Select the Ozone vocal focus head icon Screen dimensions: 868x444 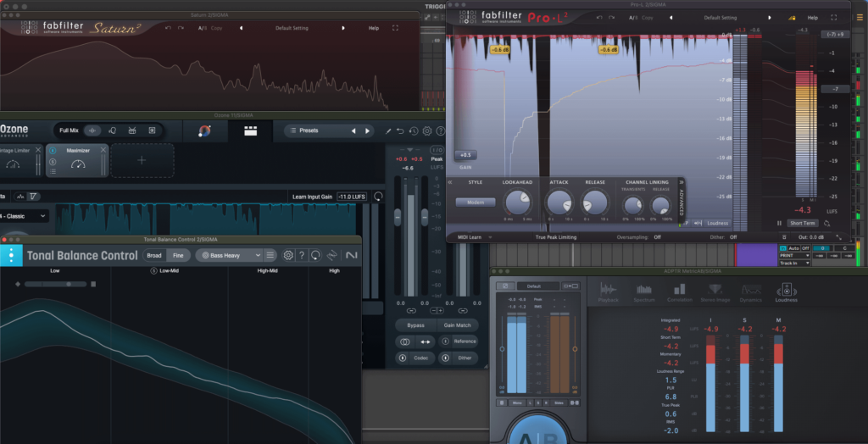[113, 130]
